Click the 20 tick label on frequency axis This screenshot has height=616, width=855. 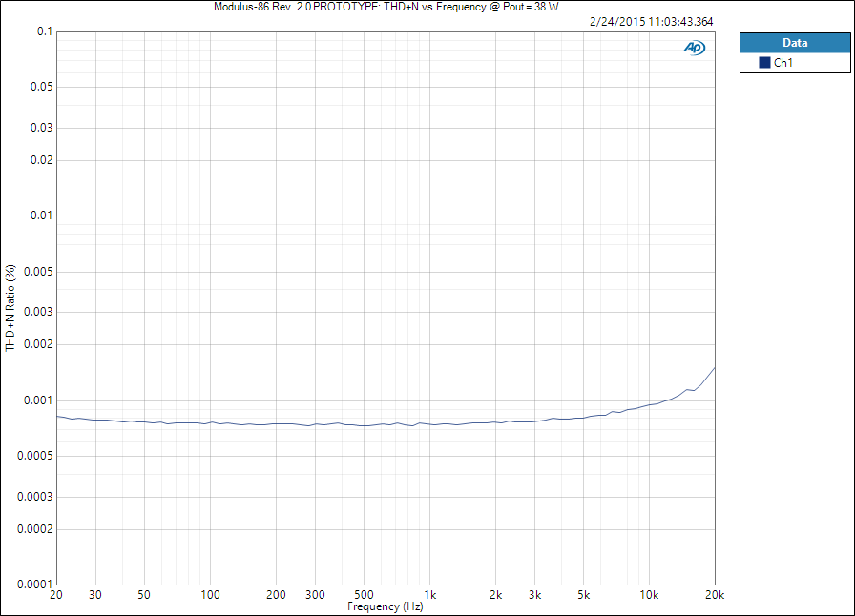click(x=56, y=595)
